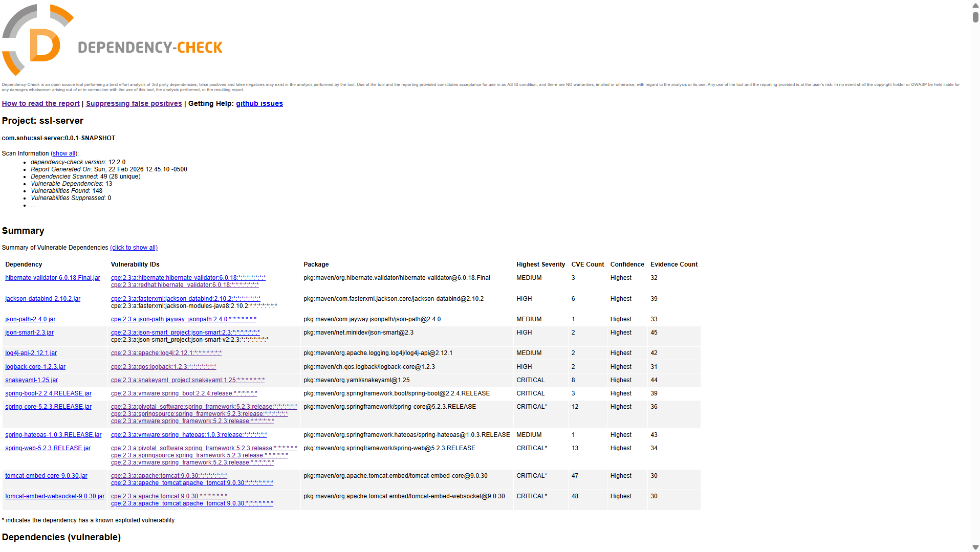Select 'Dependencies (vulnerable)' heading

[x=61, y=537]
